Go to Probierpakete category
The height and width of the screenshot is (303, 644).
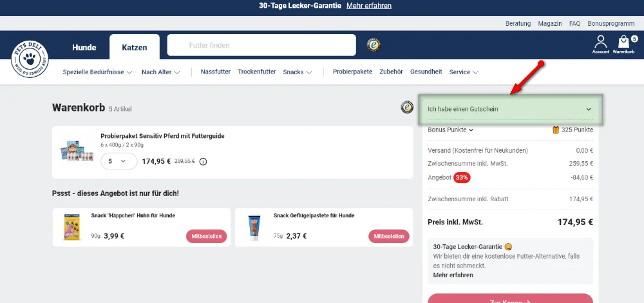tap(352, 72)
